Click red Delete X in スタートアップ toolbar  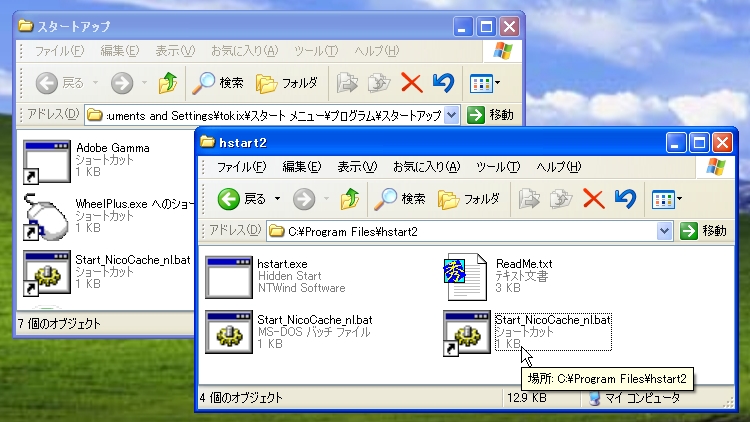tap(411, 83)
